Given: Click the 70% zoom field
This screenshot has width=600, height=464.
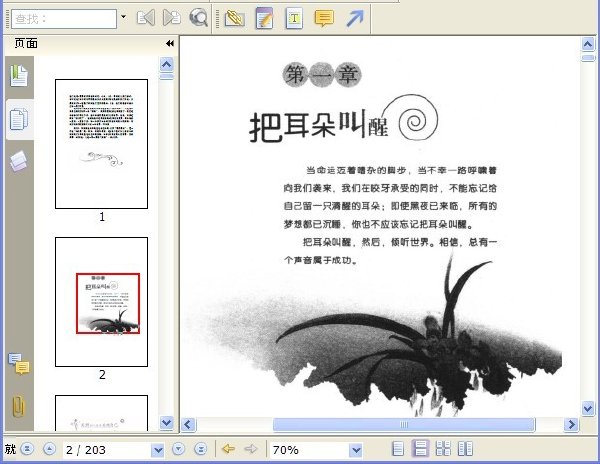Looking at the screenshot, I should 309,450.
